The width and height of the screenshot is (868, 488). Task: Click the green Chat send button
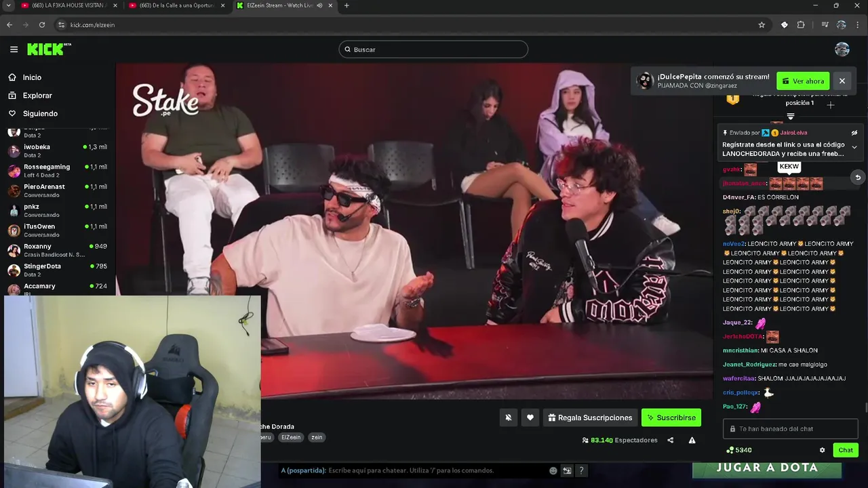846,450
